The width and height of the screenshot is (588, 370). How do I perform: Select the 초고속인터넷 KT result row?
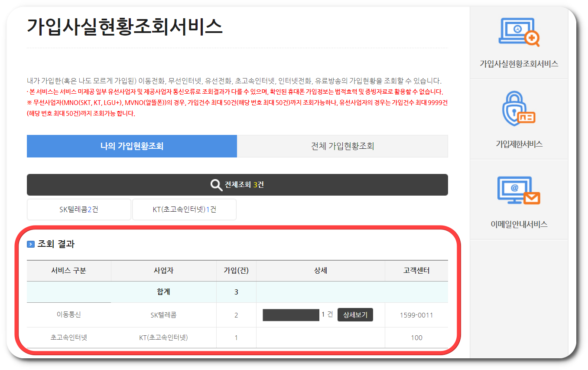coord(69,337)
